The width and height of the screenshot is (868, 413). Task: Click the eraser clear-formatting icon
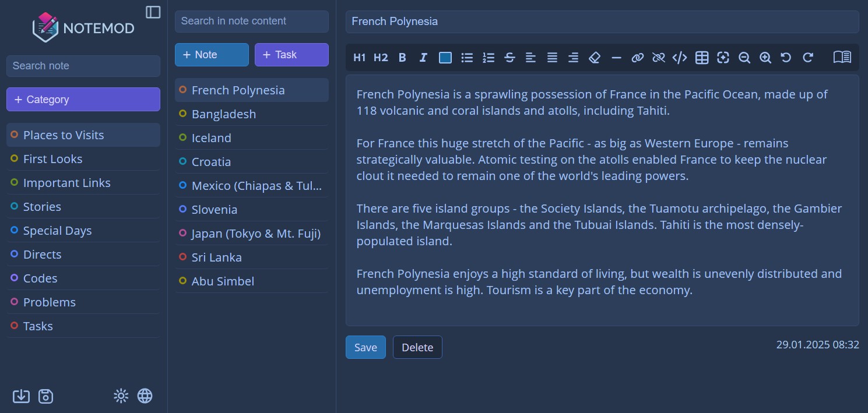point(595,57)
